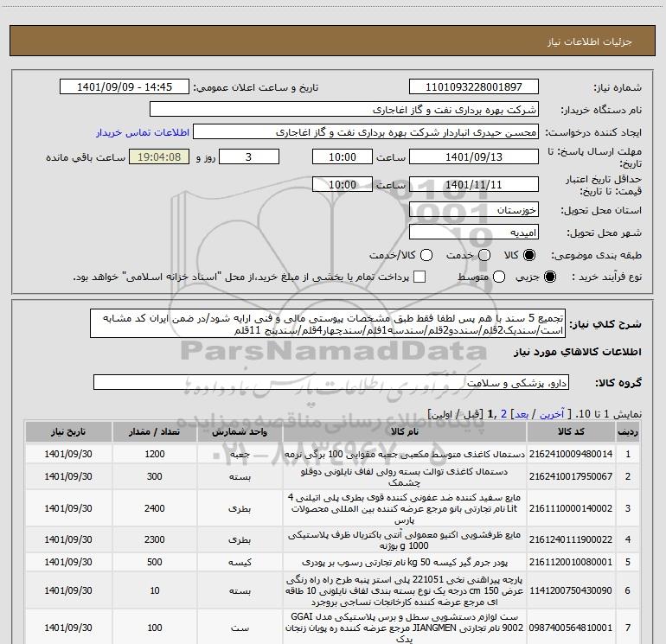
Task: Click the جزئیات اطلاعات نیاز header bar
Action: click(332, 41)
